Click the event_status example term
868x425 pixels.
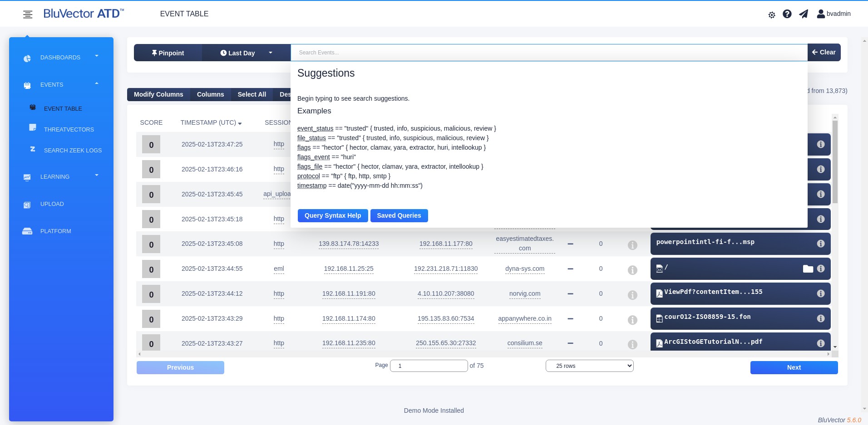pos(315,128)
